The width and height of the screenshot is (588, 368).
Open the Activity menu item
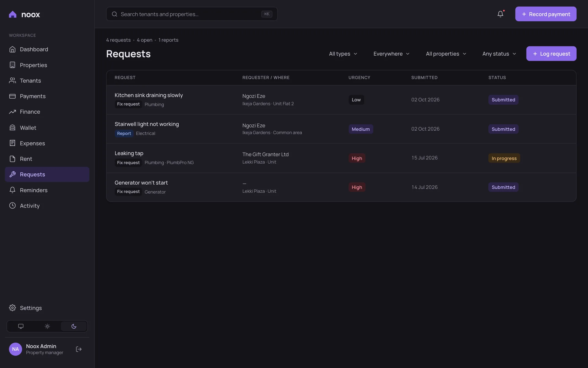(x=47, y=206)
